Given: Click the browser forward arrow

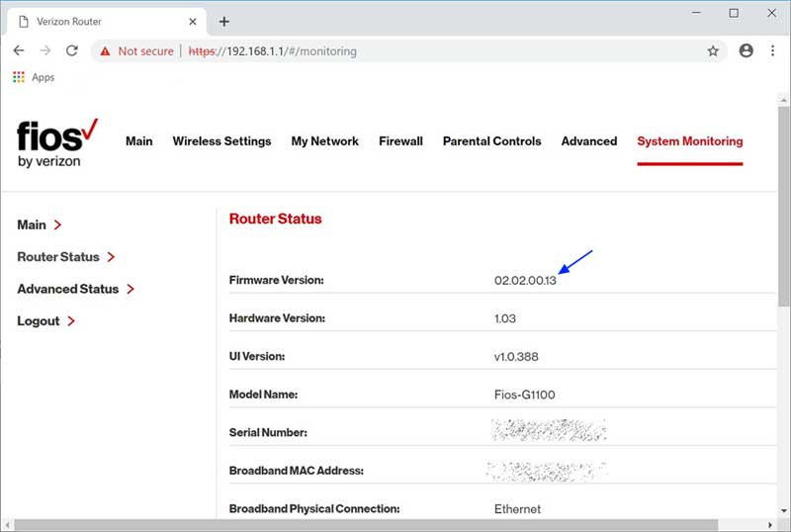Looking at the screenshot, I should point(45,50).
